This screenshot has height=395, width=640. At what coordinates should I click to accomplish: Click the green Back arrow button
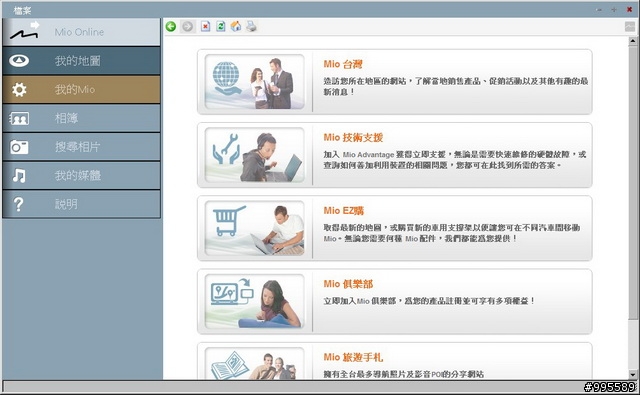tap(171, 27)
